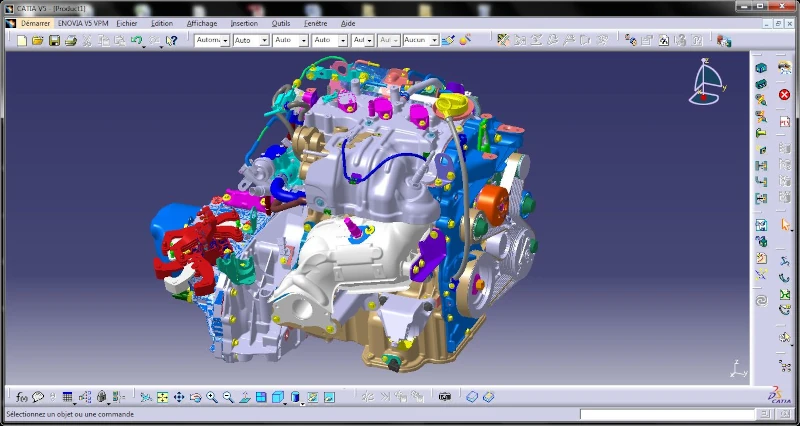Image resolution: width=800 pixels, height=426 pixels.
Task: Click the New document icon
Action: (x=21, y=41)
